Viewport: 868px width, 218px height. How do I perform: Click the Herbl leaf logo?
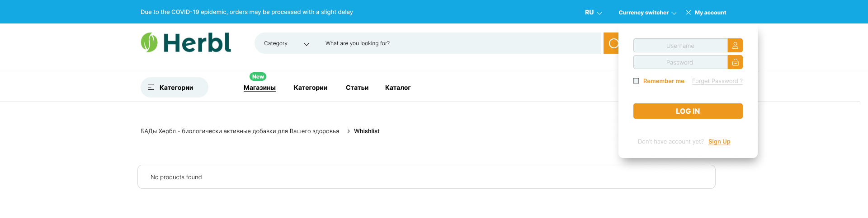click(x=149, y=42)
